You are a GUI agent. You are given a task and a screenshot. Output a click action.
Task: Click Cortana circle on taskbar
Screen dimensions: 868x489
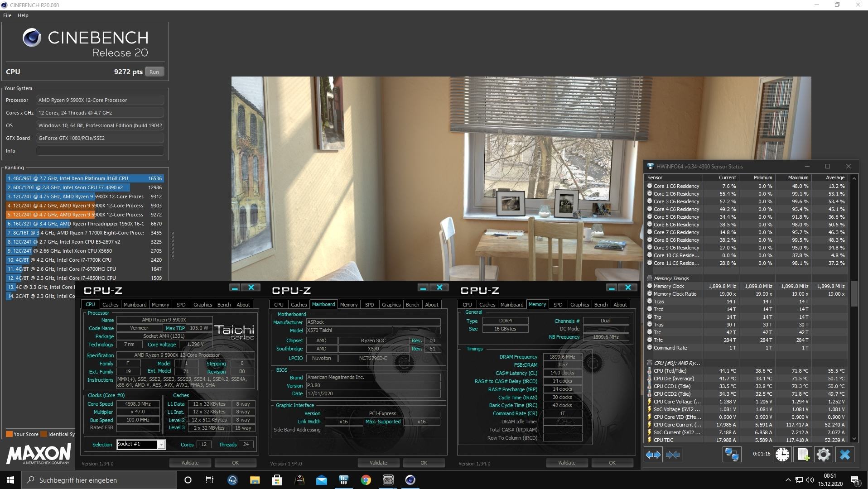tap(188, 480)
